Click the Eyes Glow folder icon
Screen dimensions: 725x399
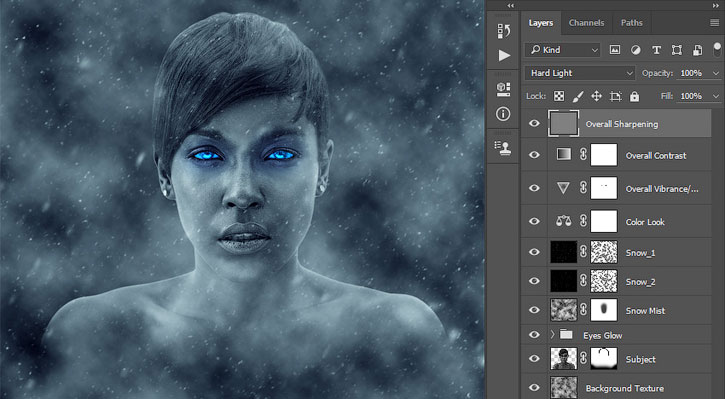(566, 334)
